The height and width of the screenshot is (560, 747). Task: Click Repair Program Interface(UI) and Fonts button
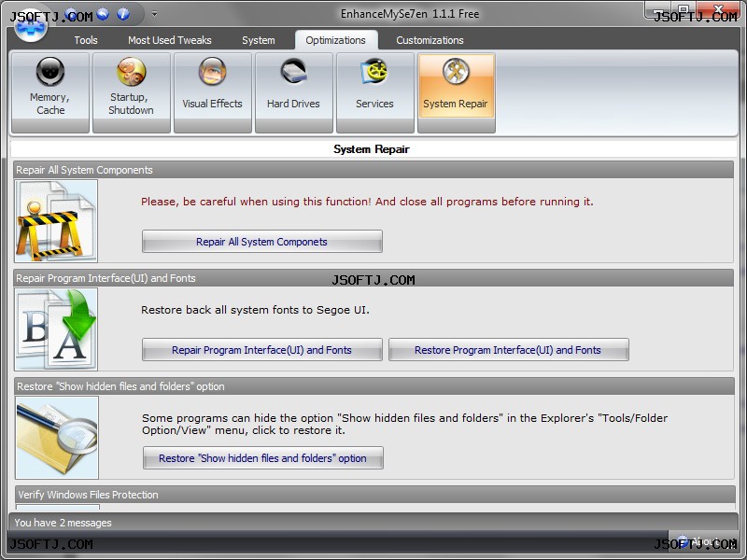click(262, 350)
